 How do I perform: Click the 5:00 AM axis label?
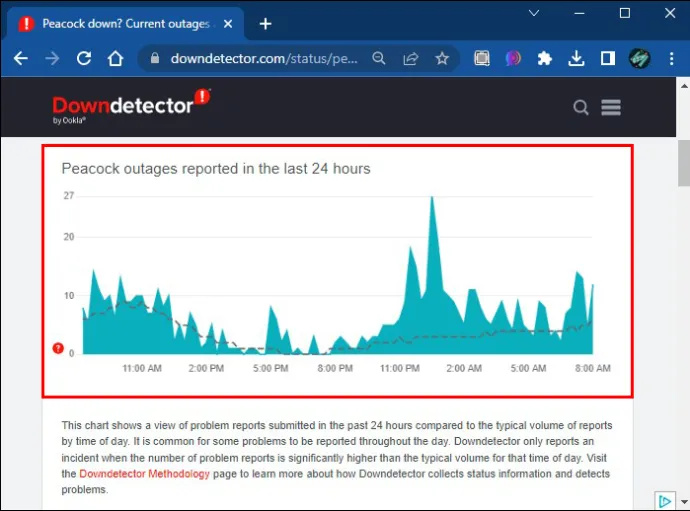click(528, 368)
